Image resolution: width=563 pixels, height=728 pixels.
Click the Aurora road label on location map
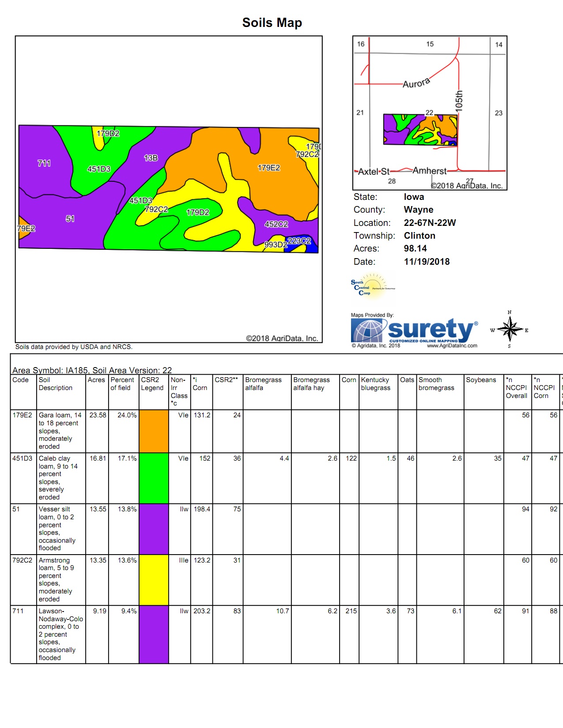(416, 83)
